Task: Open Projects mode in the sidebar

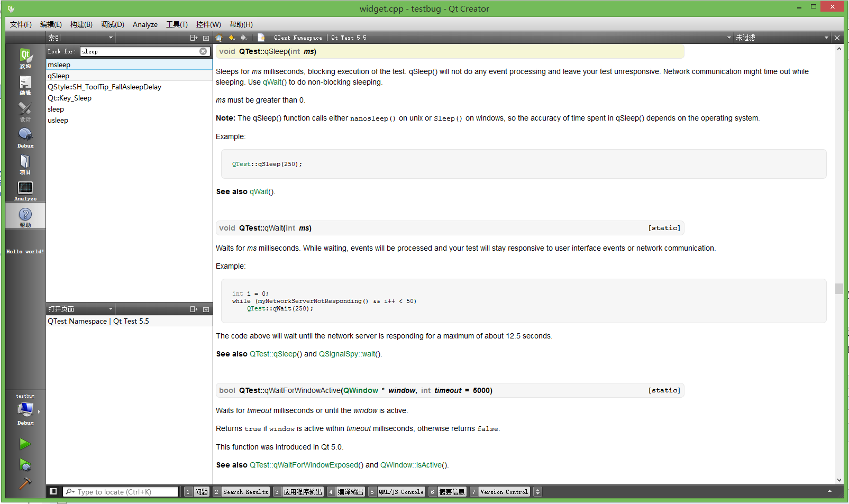Action: [x=25, y=164]
